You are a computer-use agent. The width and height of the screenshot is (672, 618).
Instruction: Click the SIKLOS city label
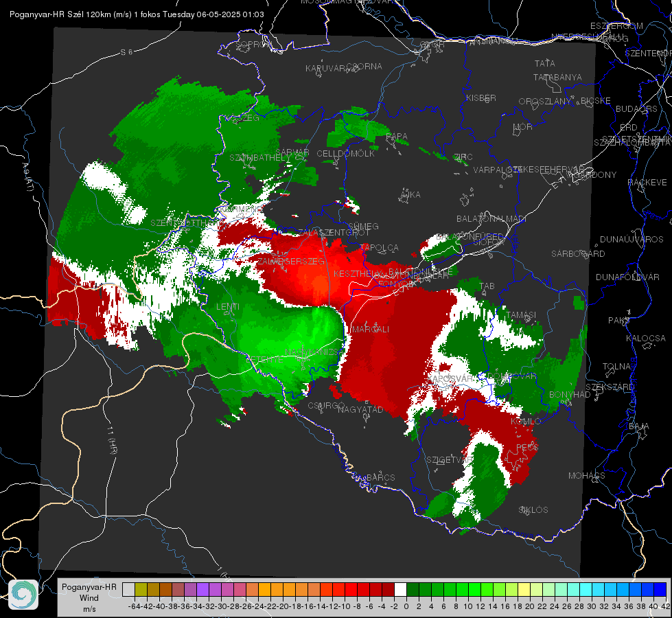pyautogui.click(x=533, y=510)
